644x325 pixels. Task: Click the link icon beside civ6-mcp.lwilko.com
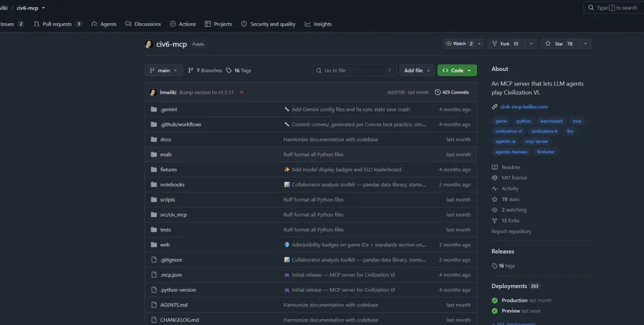tap(494, 107)
